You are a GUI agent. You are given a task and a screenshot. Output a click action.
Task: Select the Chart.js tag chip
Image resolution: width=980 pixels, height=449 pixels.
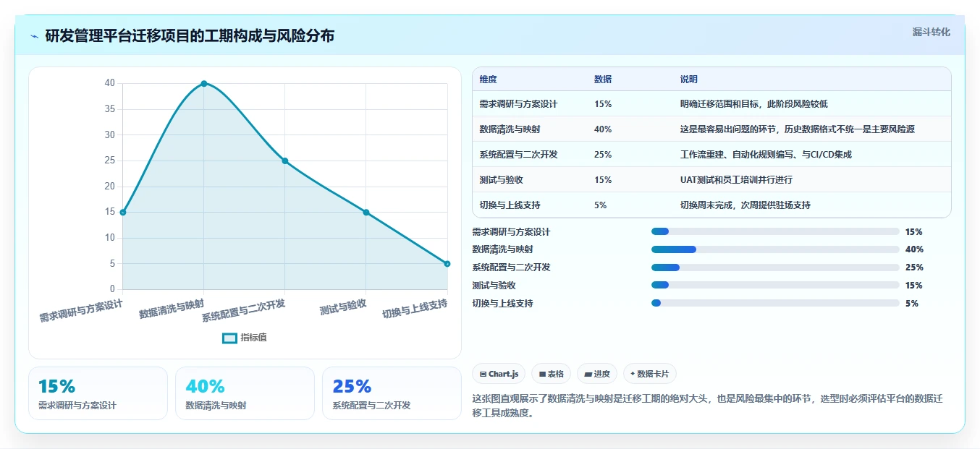[499, 374]
